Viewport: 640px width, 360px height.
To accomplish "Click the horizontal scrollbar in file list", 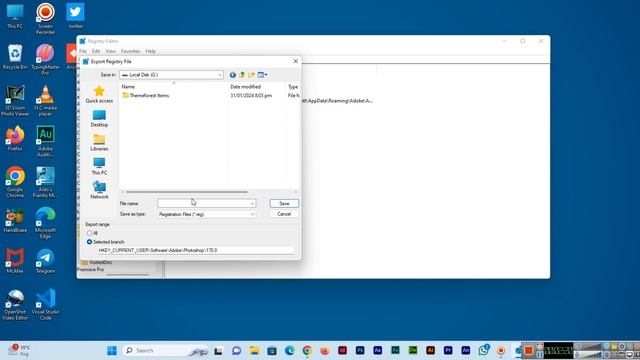I will (x=187, y=192).
